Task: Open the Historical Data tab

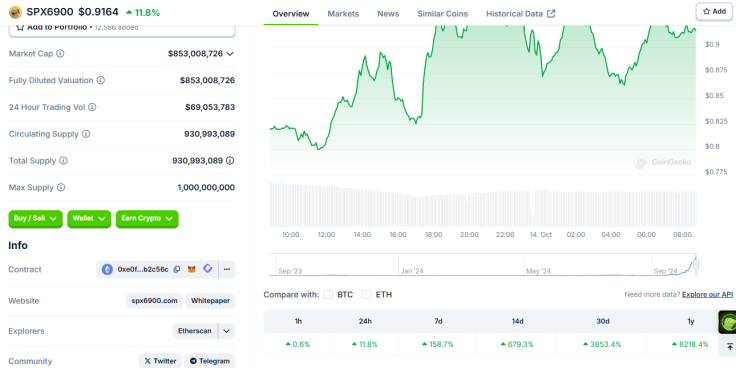Action: (521, 14)
